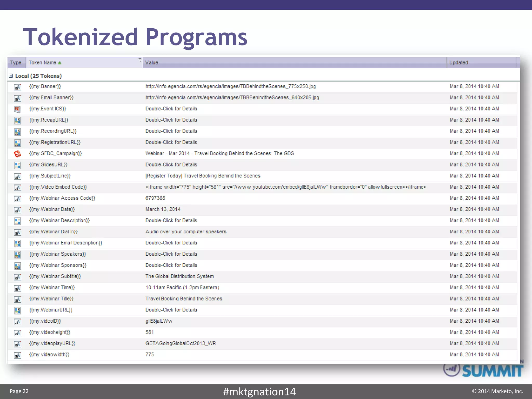Image resolution: width=532 pixels, height=399 pixels.
Task: Click the rich text icon for my.RegistrationURL
Action: click(x=17, y=143)
